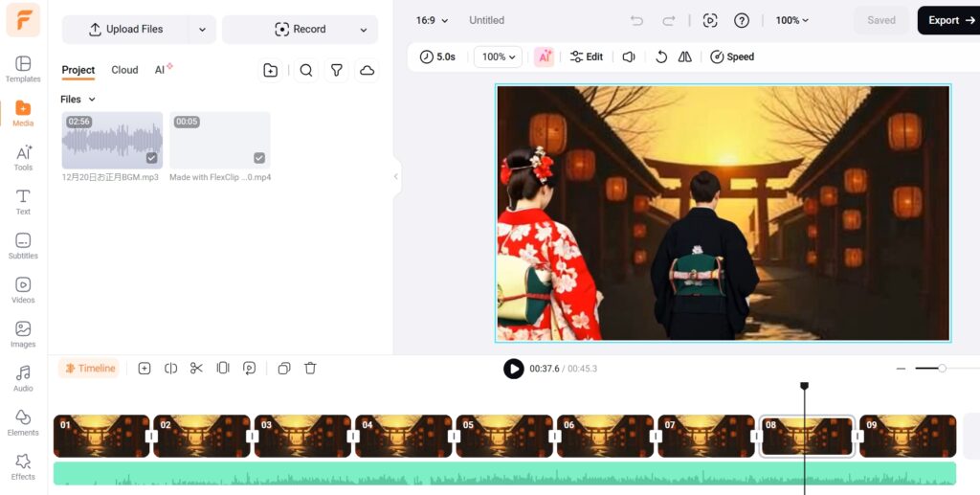Open the Text panel in sidebar

pos(23,201)
